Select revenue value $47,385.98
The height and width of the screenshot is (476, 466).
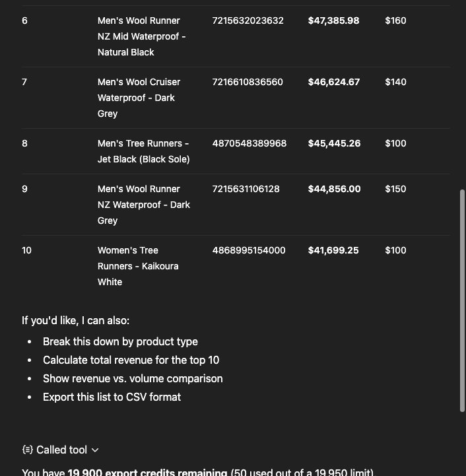(333, 20)
